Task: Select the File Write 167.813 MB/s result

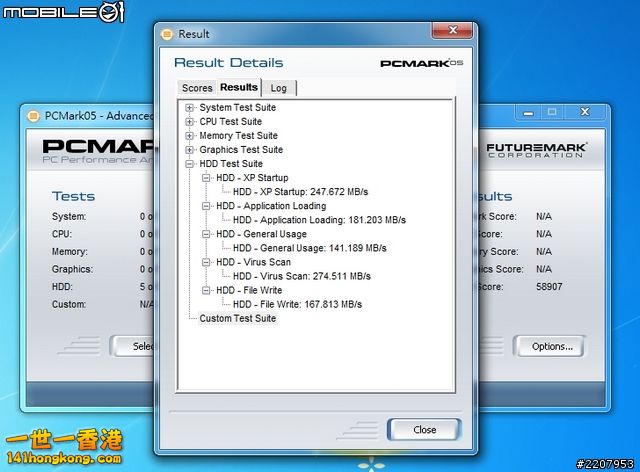Action: click(297, 304)
